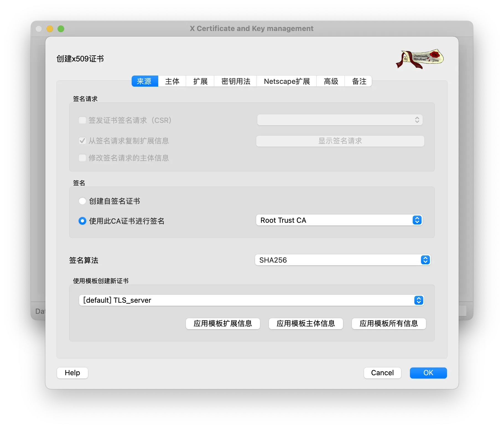Select the 创建自签名证书 radio button
This screenshot has width=504, height=430.
coord(82,201)
